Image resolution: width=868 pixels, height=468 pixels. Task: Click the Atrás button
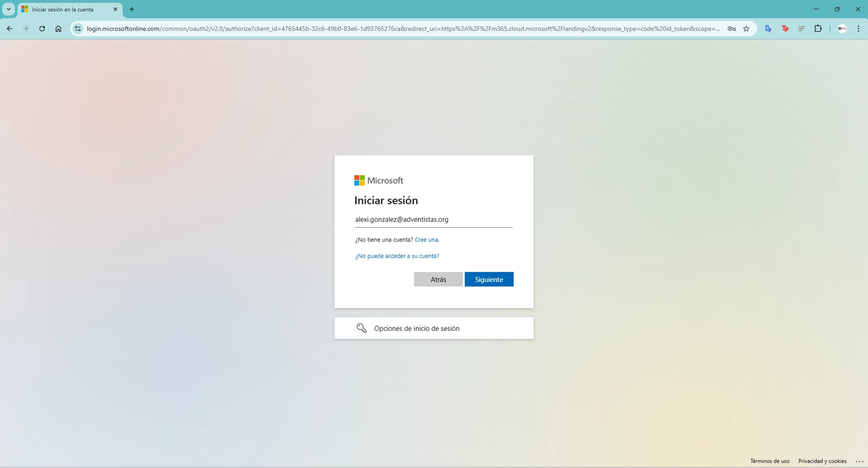tap(438, 279)
